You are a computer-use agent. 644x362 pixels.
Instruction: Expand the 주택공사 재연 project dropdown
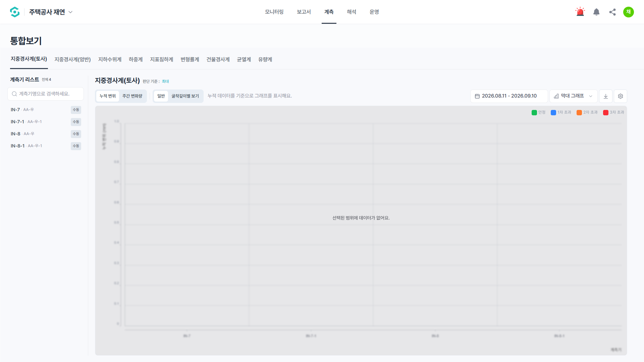pos(51,12)
